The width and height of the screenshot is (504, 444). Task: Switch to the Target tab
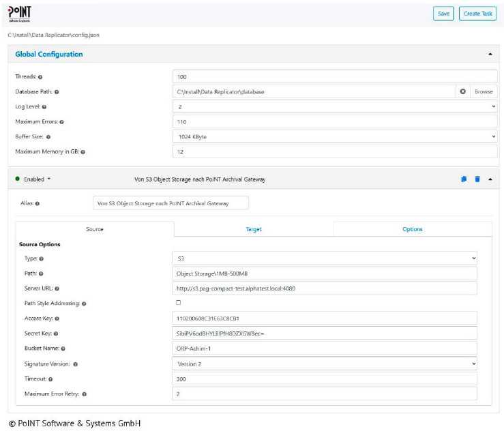254,229
